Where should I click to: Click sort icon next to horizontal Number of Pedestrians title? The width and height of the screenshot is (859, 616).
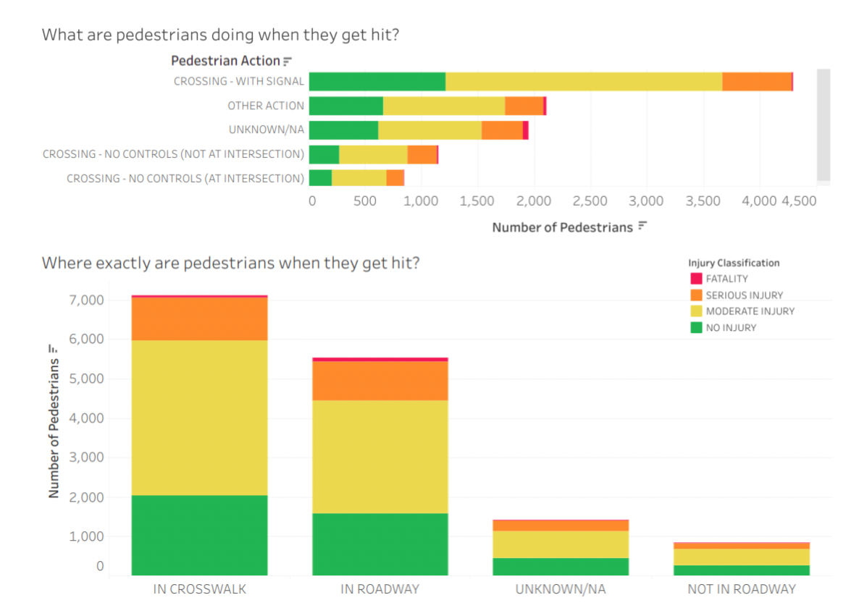coord(642,227)
